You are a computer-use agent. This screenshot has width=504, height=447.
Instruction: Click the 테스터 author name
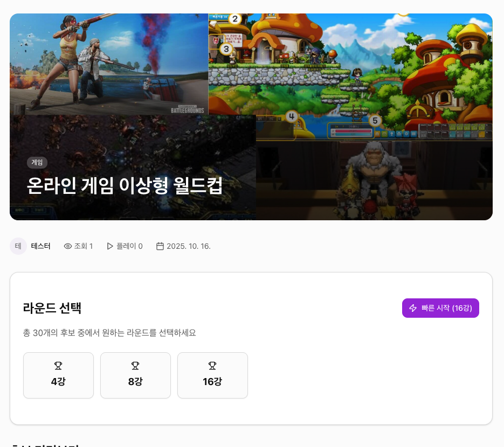click(40, 246)
